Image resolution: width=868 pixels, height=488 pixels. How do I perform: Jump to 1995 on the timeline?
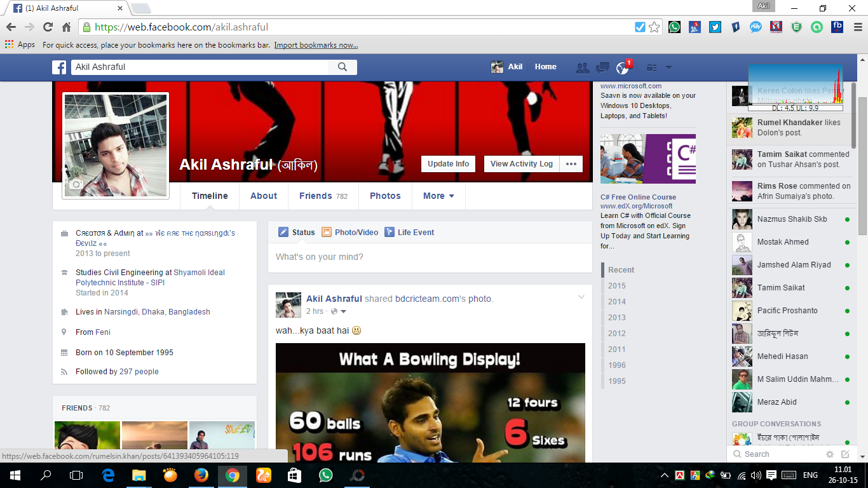617,381
